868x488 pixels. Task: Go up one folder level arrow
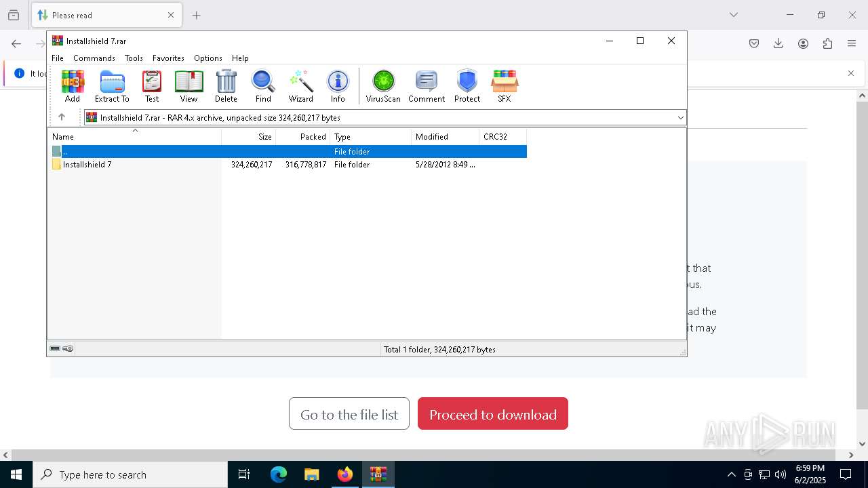(62, 117)
